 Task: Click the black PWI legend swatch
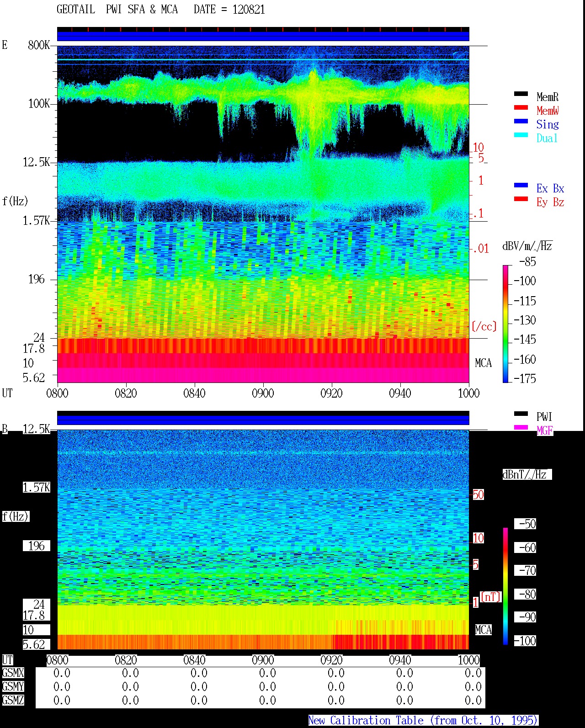point(521,414)
